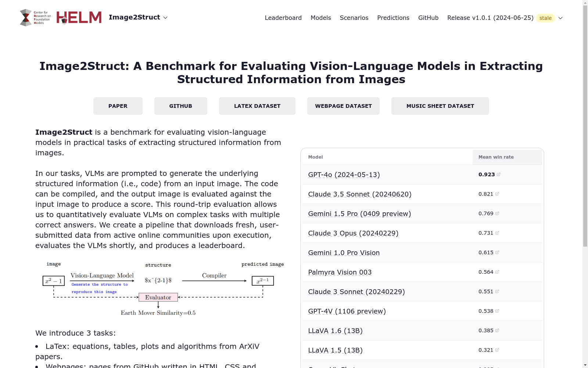Image resolution: width=588 pixels, height=368 pixels.
Task: Click the scrollbar down arrow
Action: pyautogui.click(x=585, y=365)
